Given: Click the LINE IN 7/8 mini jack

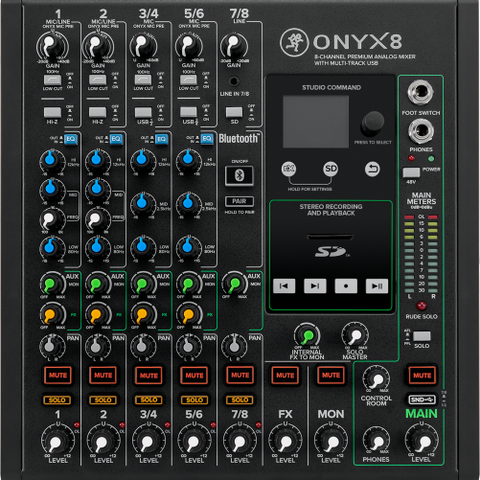Looking at the screenshot, I should point(234,81).
